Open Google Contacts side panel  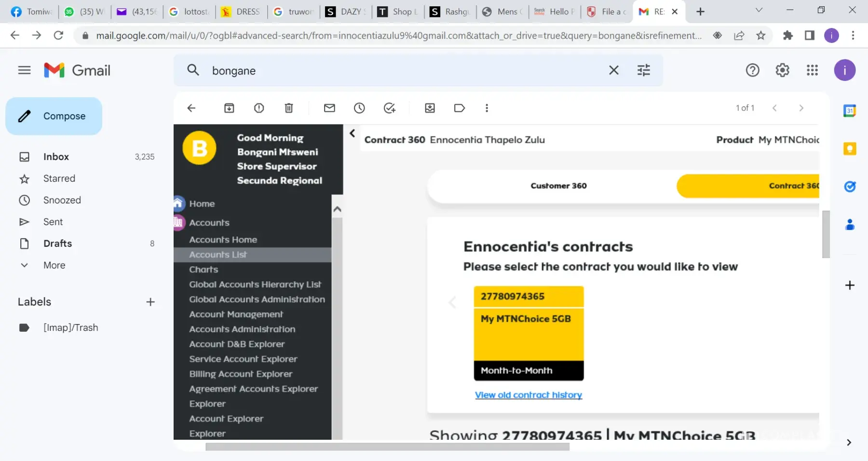pos(850,225)
